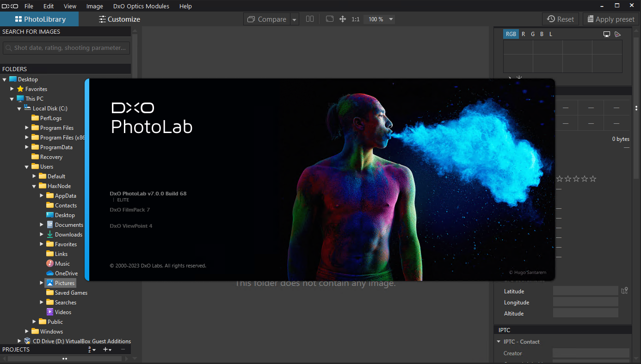Click the remove project minus icon
641x364 pixels.
[x=123, y=350]
